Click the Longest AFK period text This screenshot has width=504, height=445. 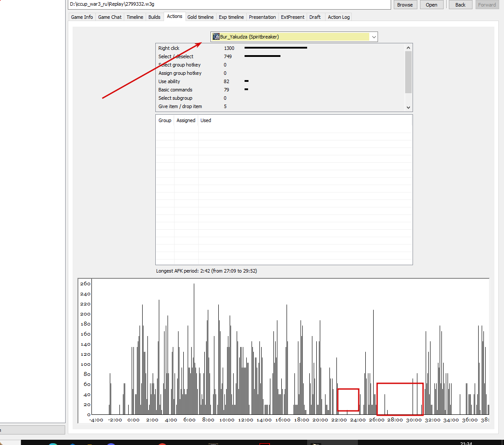[206, 271]
